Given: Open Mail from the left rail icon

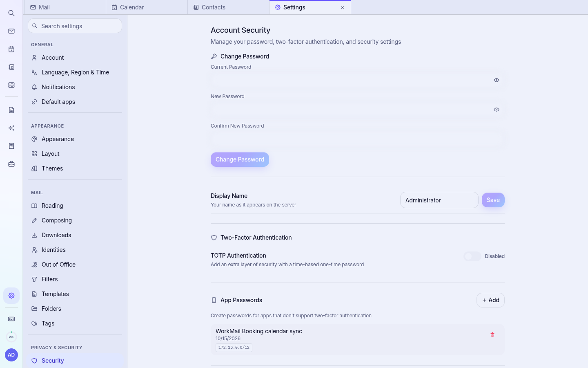Looking at the screenshot, I should (x=11, y=31).
